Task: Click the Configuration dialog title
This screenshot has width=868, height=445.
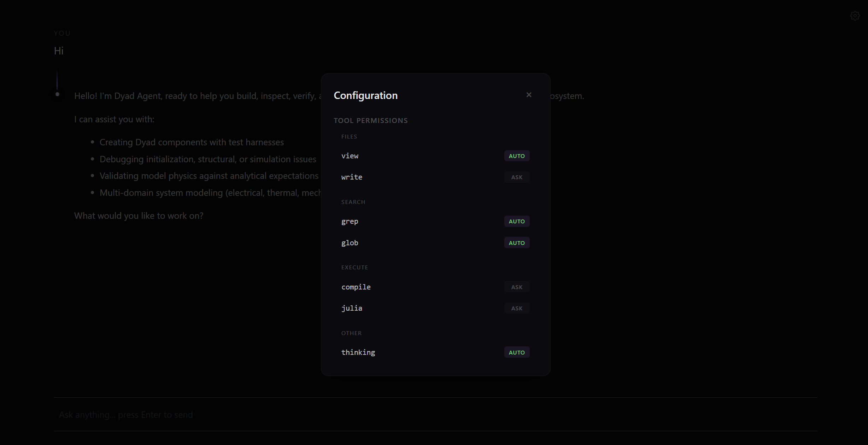Action: [365, 95]
